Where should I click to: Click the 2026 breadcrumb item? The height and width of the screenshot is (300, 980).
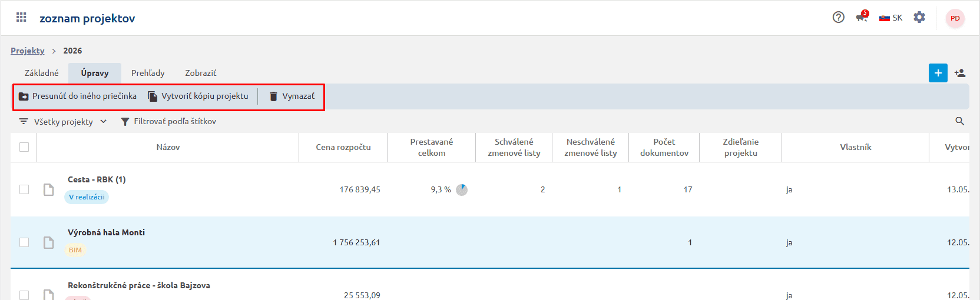pyautogui.click(x=72, y=51)
